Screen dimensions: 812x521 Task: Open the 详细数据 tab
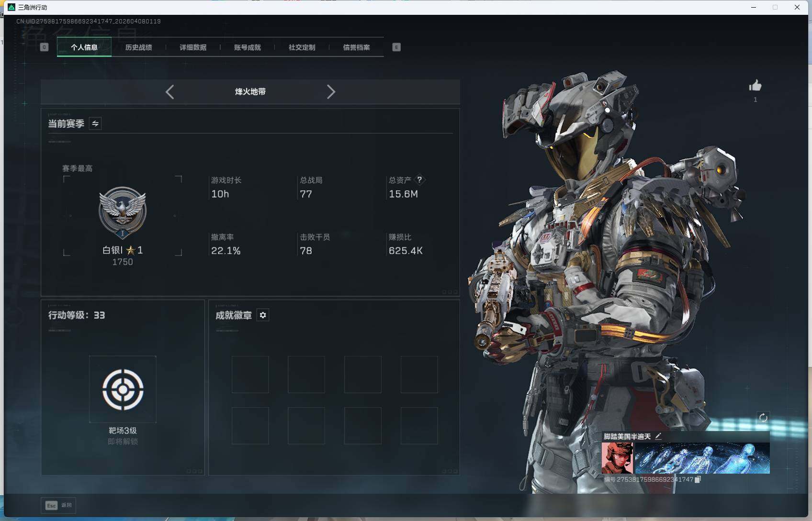[193, 47]
